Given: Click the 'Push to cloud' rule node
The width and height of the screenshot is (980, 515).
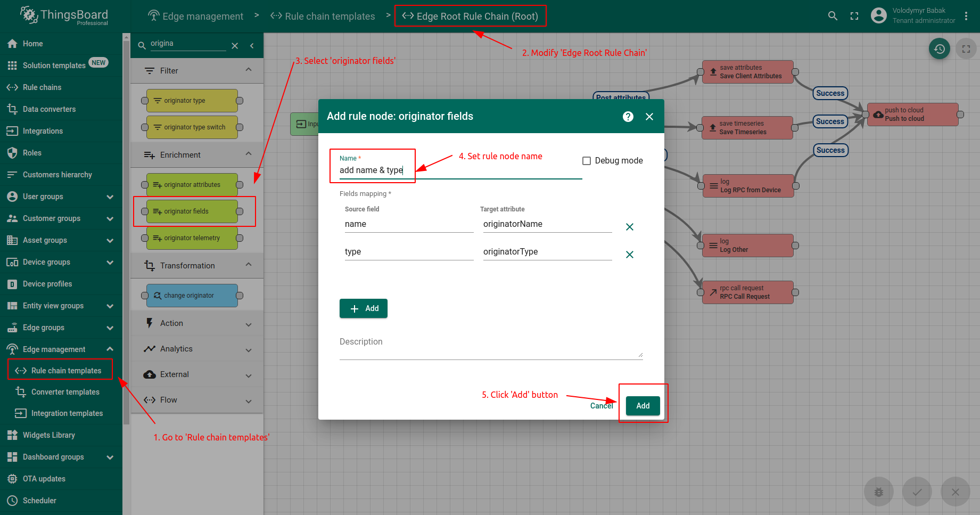Looking at the screenshot, I should pos(913,115).
